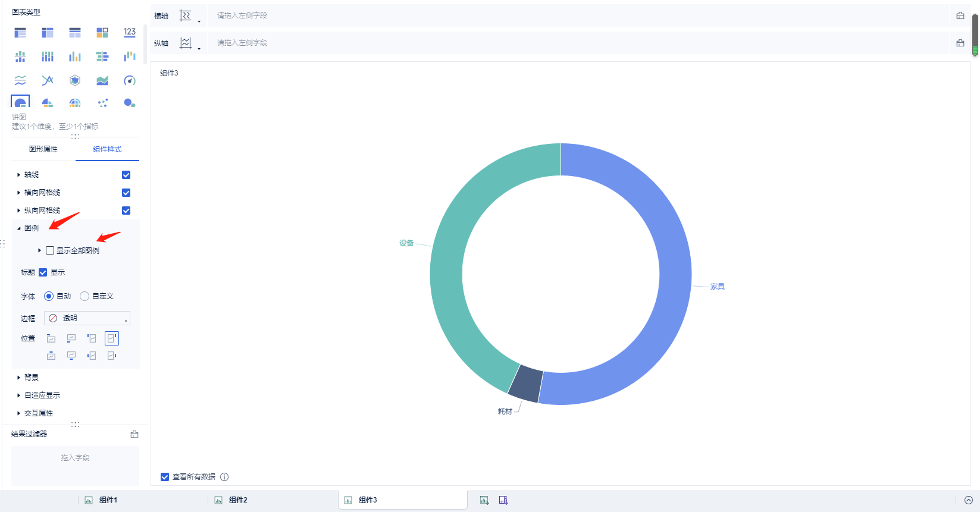Collapse the 图例 section
This screenshot has width=980, height=512.
tap(19, 228)
